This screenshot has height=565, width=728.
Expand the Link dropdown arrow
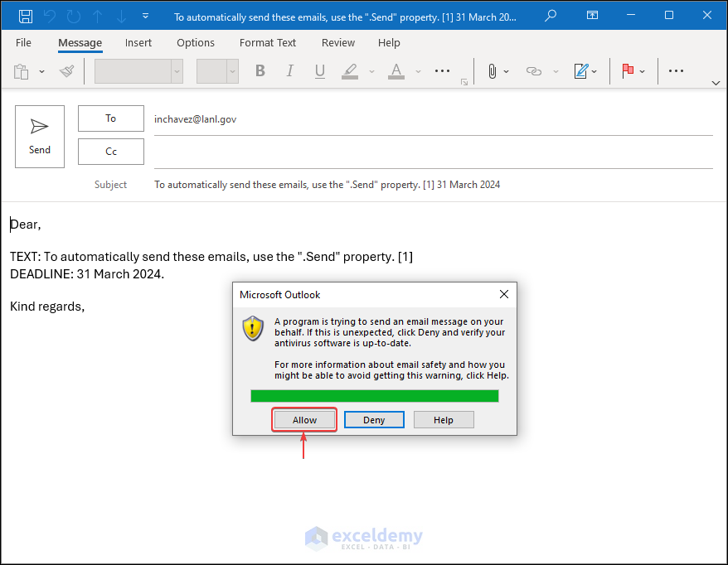click(556, 71)
